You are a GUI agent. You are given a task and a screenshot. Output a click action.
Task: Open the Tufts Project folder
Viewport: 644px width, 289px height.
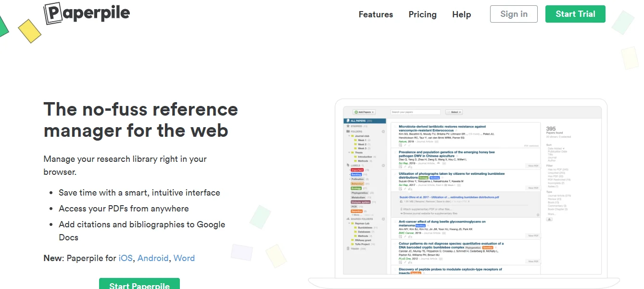pyautogui.click(x=362, y=244)
